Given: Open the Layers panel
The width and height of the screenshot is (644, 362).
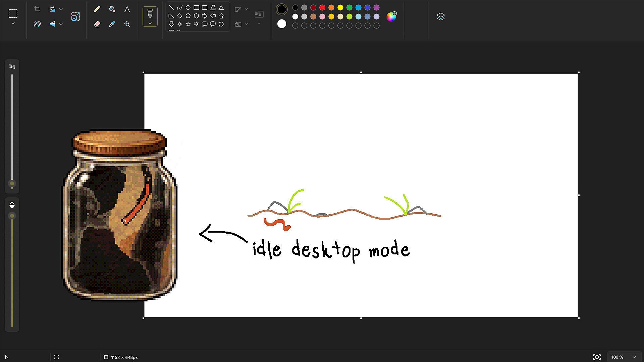Looking at the screenshot, I should point(441,16).
